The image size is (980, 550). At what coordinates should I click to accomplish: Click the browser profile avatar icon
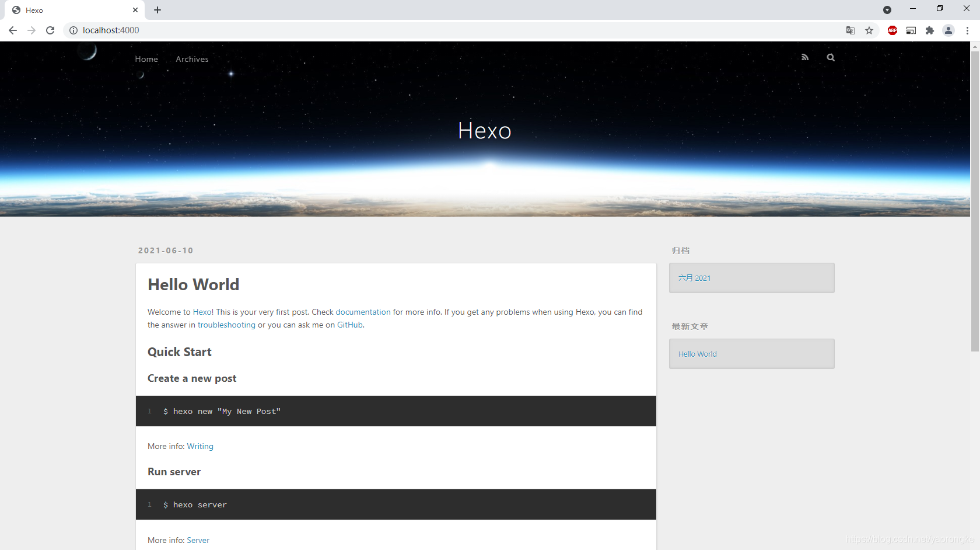coord(949,30)
